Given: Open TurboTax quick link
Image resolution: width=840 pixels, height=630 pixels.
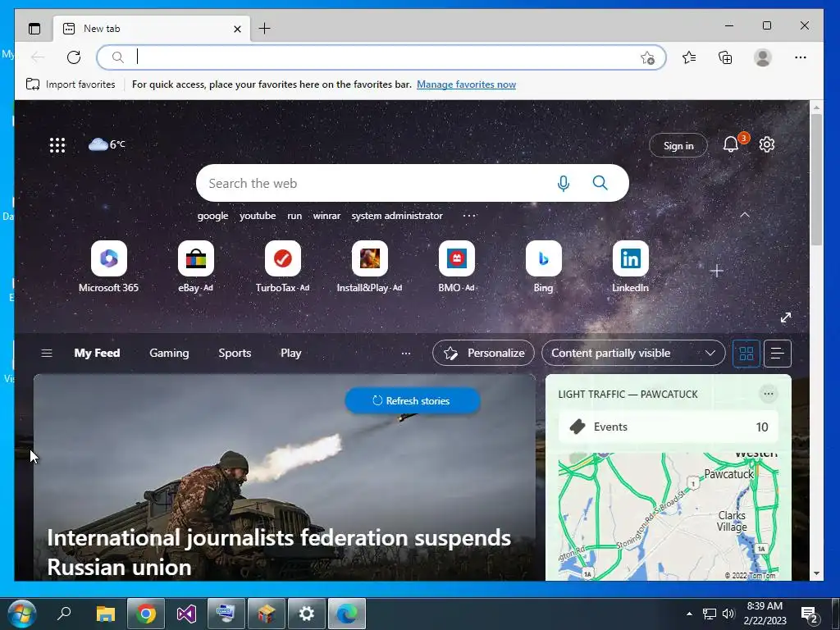Looking at the screenshot, I should click(283, 267).
